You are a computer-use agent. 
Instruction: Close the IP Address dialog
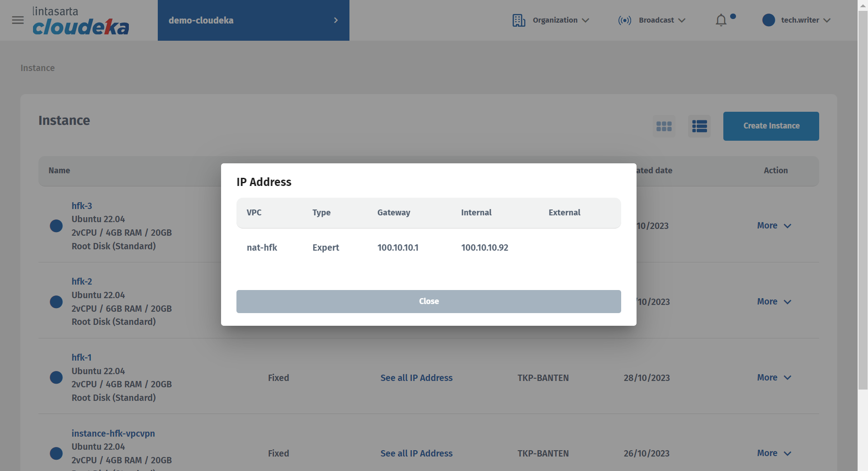click(428, 301)
